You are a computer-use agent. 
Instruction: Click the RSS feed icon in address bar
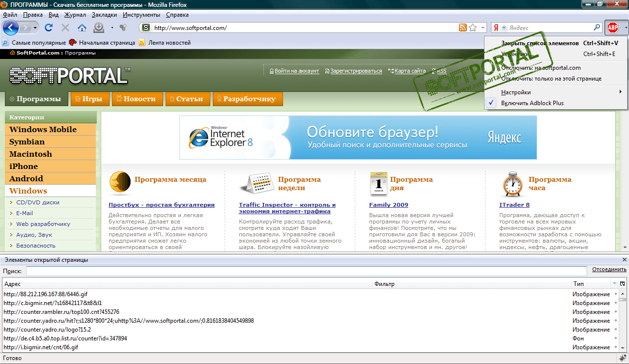[462, 28]
